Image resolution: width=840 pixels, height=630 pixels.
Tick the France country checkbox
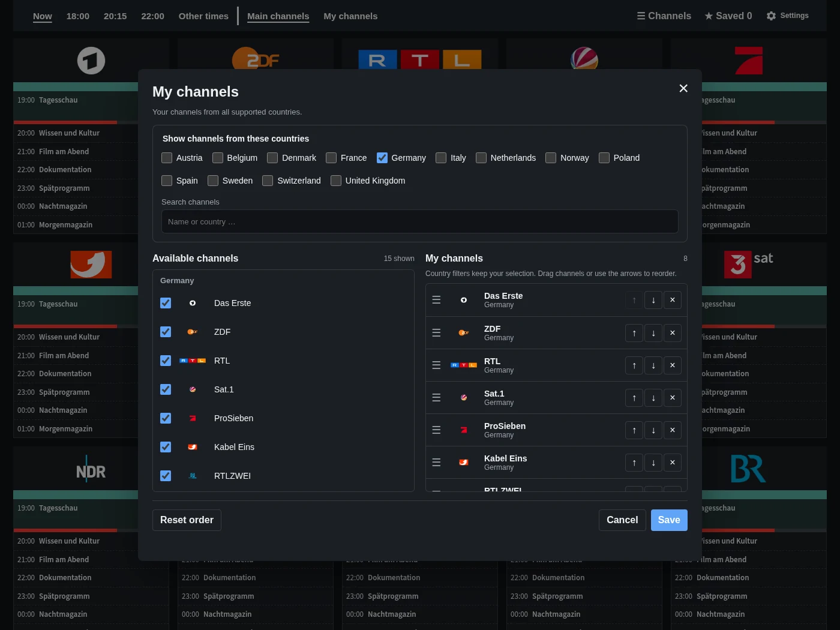point(331,158)
